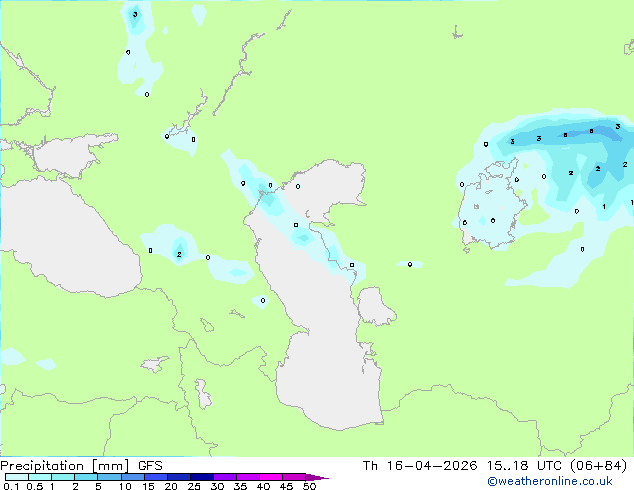634x490 pixels.
Task: Click the 'Precipitation [mm]' title text
Action: [65, 466]
